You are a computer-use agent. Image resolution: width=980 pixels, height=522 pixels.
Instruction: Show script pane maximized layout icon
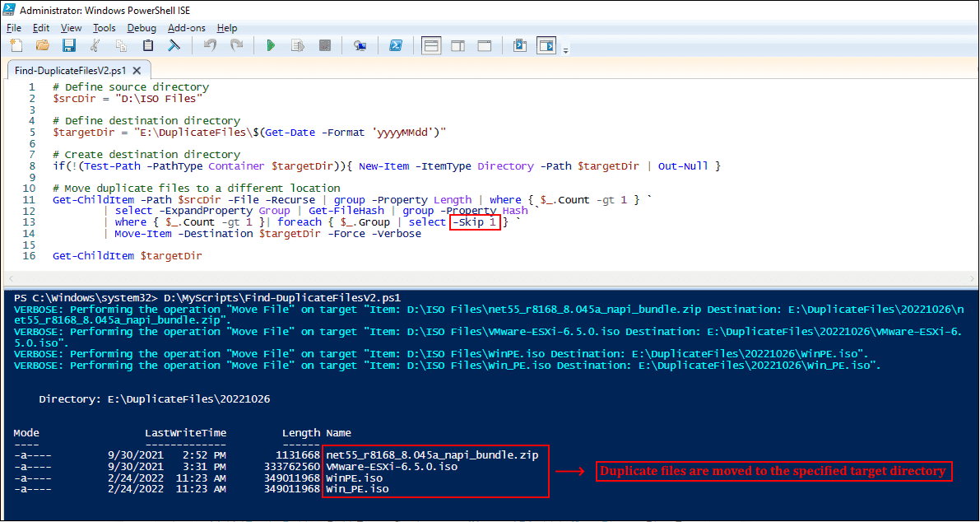coord(485,45)
